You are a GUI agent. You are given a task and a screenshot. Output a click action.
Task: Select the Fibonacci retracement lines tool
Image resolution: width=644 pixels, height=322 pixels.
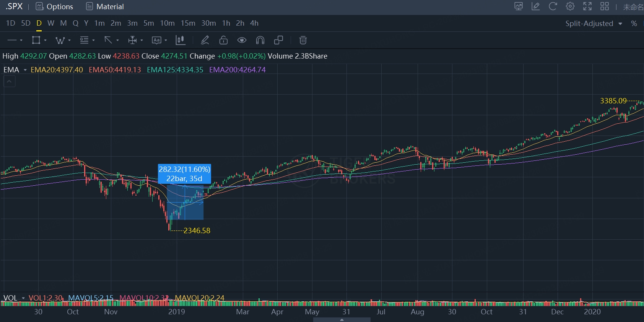pos(84,40)
